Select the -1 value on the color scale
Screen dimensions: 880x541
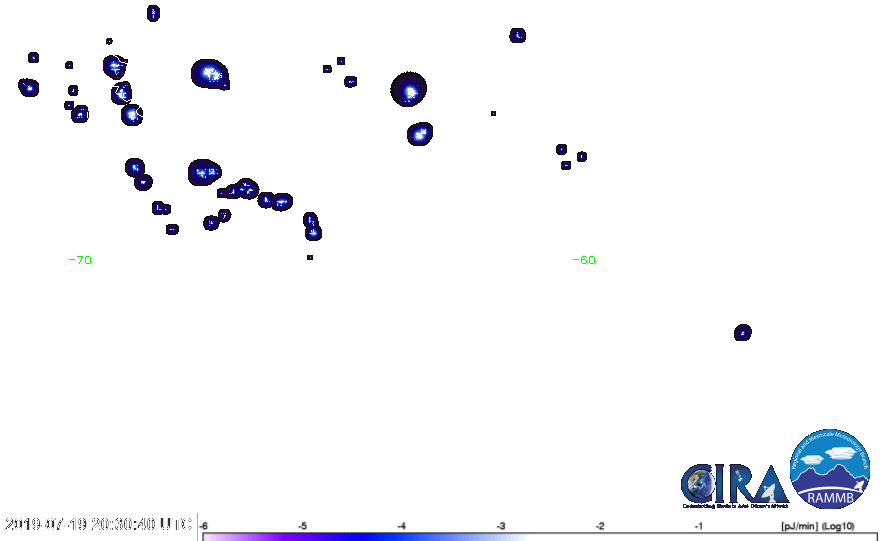699,525
